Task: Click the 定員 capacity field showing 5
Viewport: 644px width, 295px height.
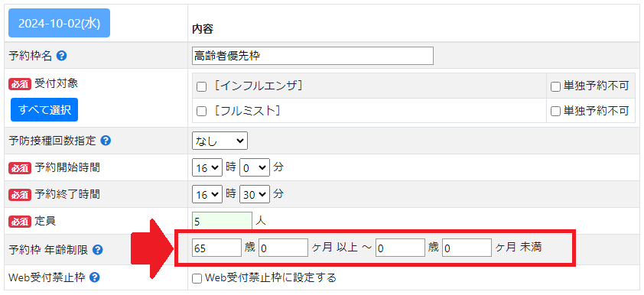Action: click(223, 222)
